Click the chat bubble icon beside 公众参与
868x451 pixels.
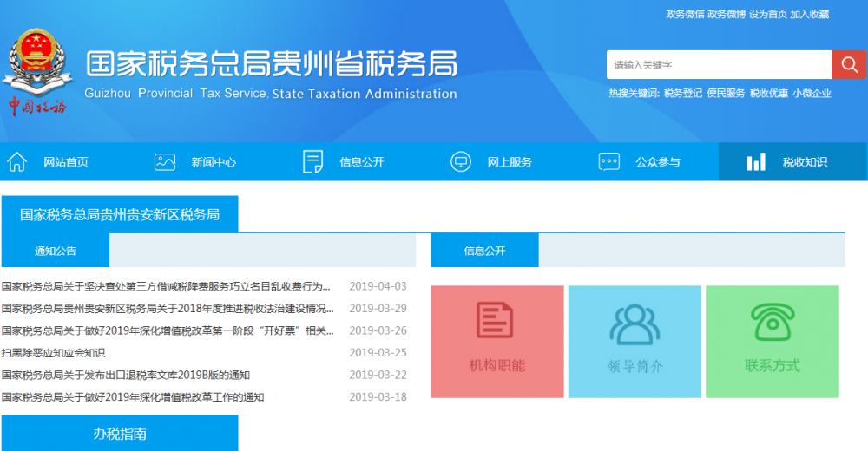click(x=609, y=162)
